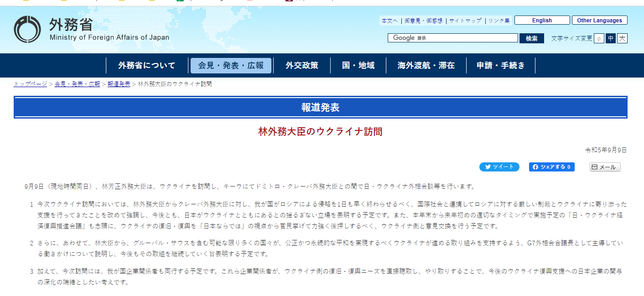Open the 会見・発表・広報 menu
Image resolution: width=644 pixels, height=296 pixels.
[x=231, y=65]
